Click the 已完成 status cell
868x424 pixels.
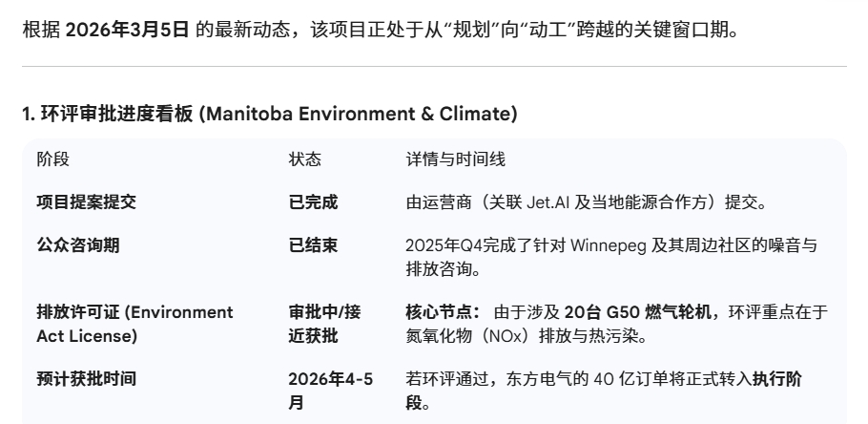click(313, 202)
